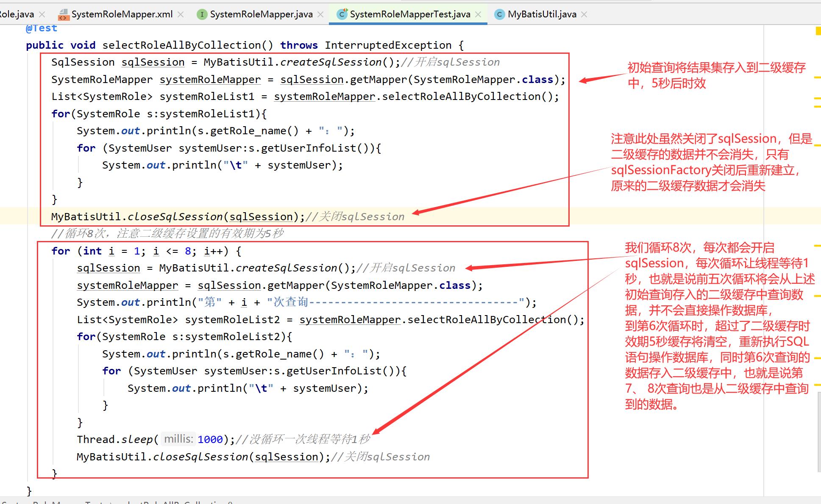Click the vertical scrollbar thumb on the right edge
Screen dimensions: 821x504
[x=819, y=432]
